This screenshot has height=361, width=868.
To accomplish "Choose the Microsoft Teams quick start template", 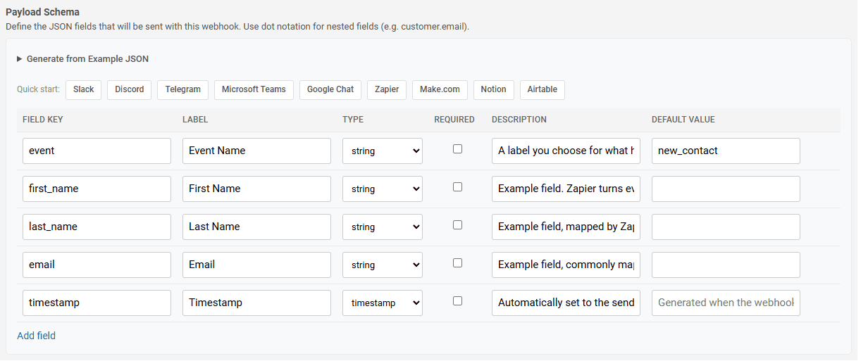I will 254,89.
